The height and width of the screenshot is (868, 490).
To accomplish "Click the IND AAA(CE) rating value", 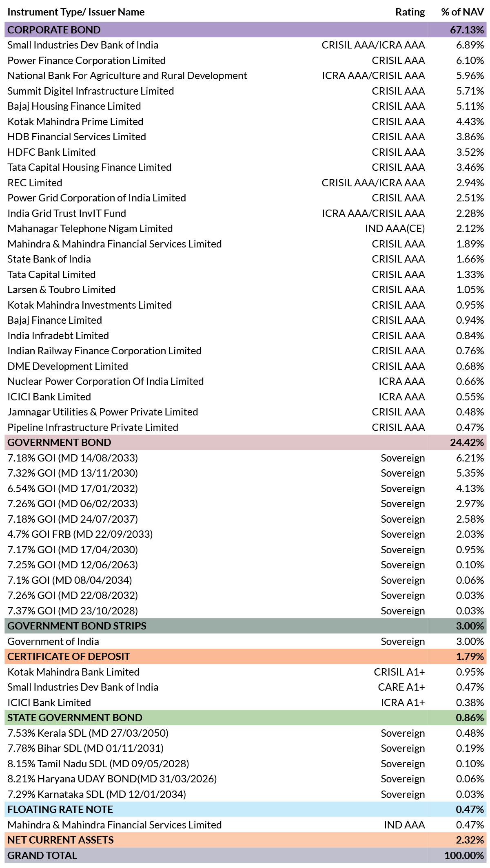I will click(x=395, y=228).
